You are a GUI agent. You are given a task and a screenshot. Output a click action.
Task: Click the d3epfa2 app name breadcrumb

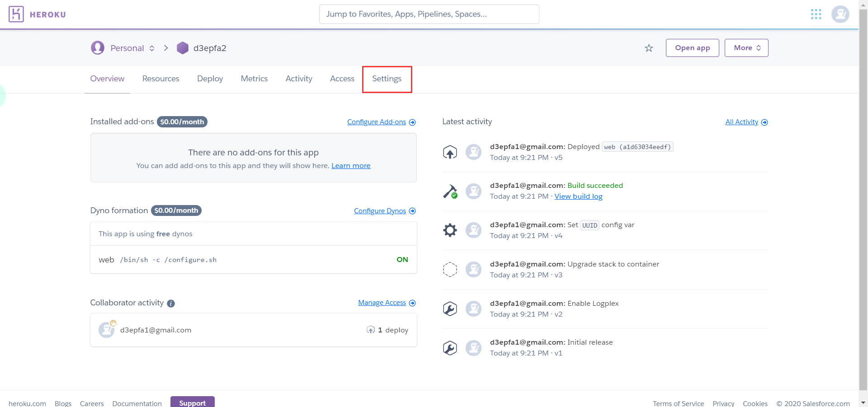click(x=210, y=48)
